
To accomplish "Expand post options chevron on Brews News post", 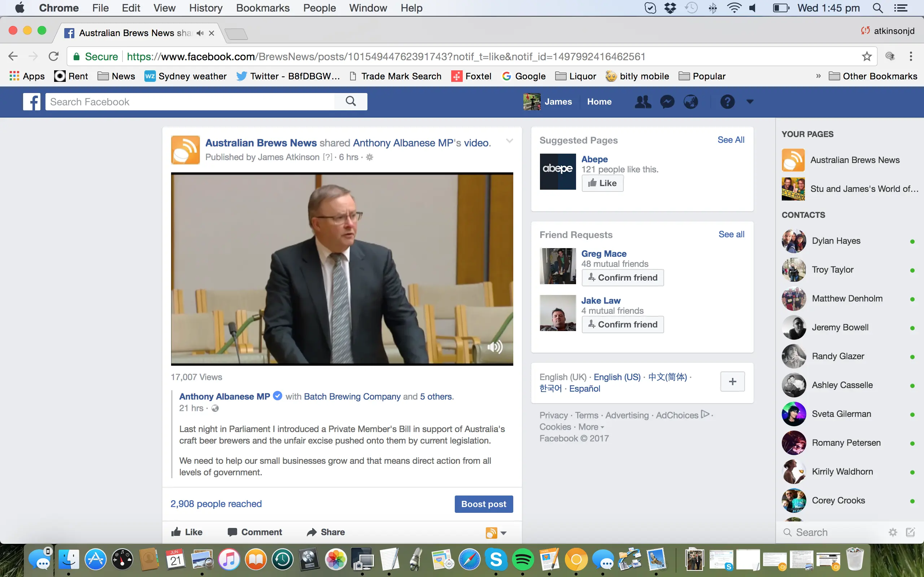I will (x=509, y=141).
